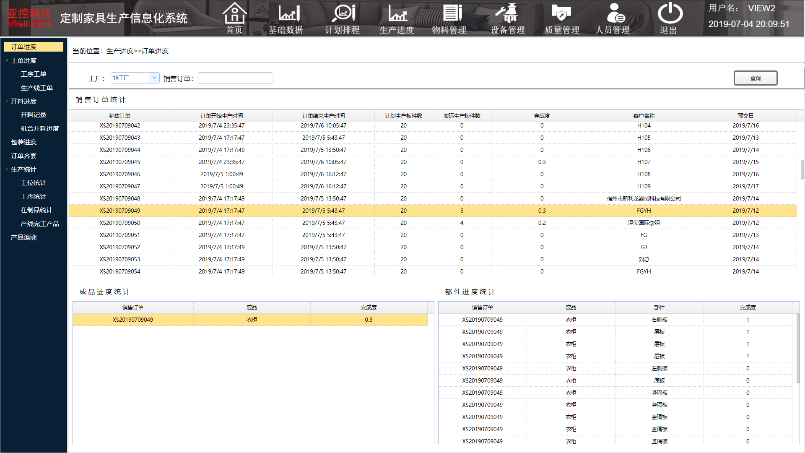Open the 设备管理 equipment icon
The height and width of the screenshot is (453, 805).
click(x=508, y=18)
